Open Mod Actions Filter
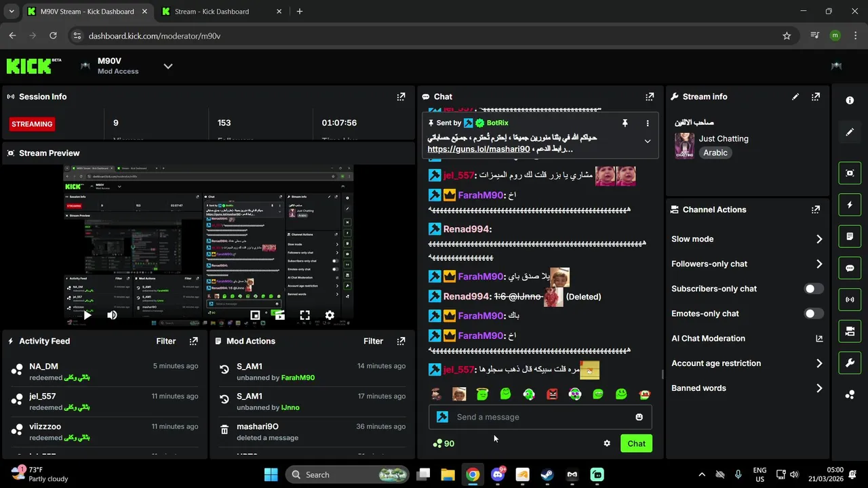Image resolution: width=868 pixels, height=488 pixels. [374, 342]
